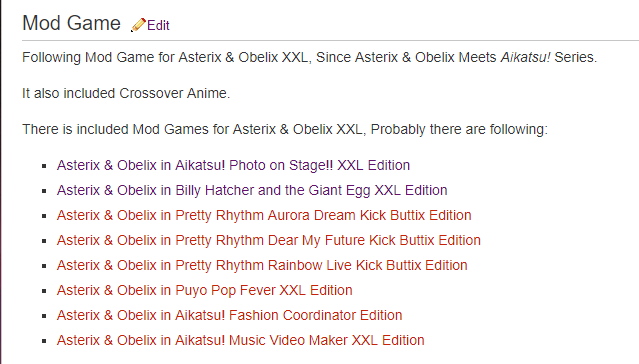Click the pencil icon beside Mod Game heading

click(x=138, y=25)
